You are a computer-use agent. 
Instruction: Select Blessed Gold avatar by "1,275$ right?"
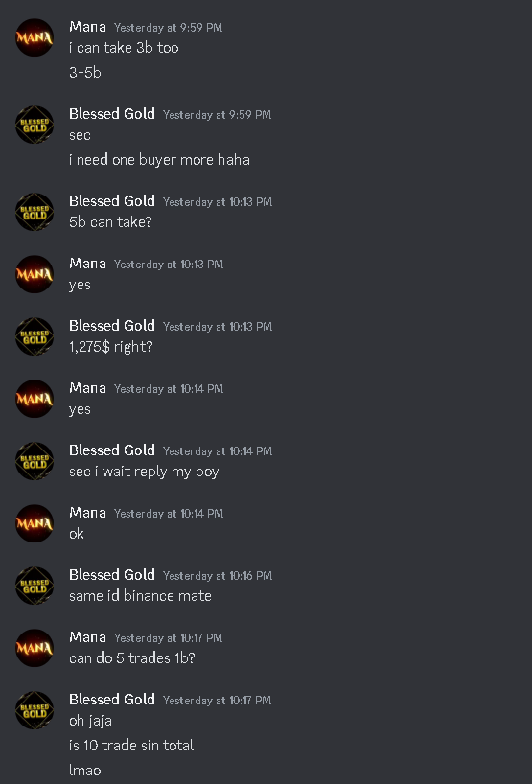35,336
